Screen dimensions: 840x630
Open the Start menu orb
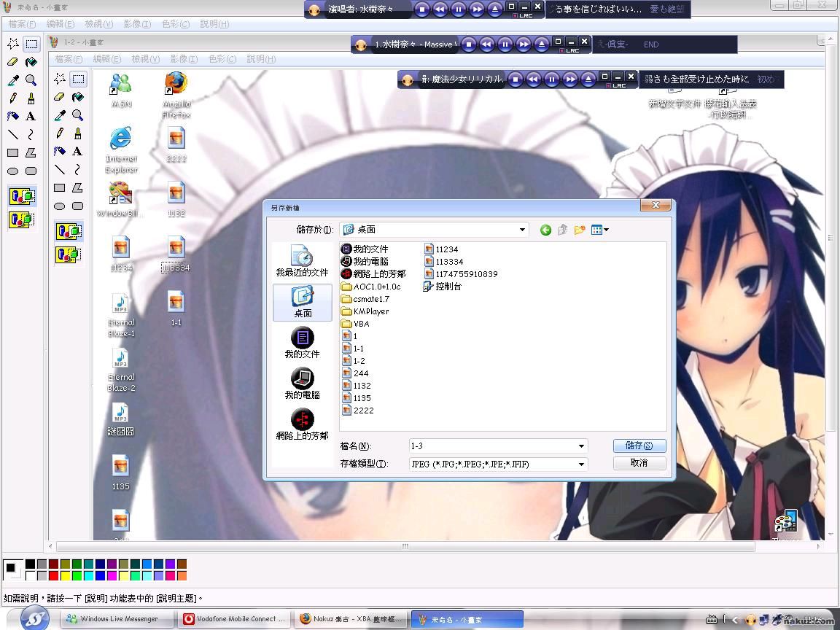click(x=35, y=618)
